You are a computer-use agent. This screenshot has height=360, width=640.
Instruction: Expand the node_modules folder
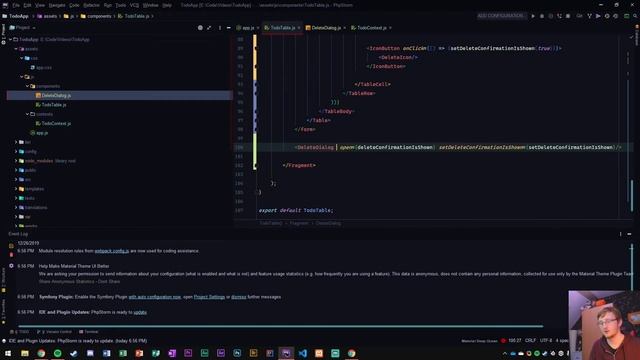[16, 161]
